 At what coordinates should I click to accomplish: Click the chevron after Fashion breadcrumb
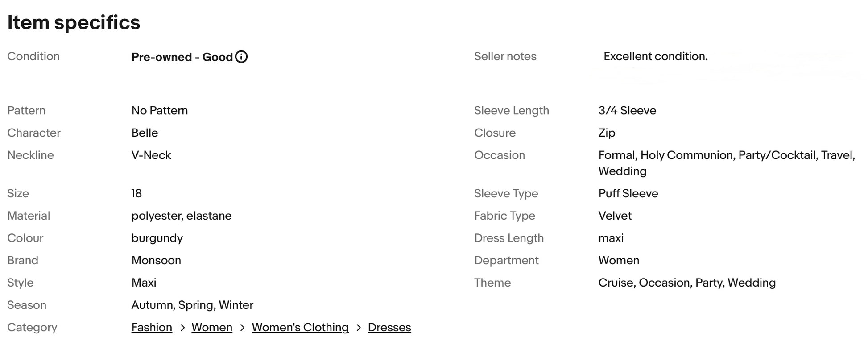[x=182, y=328]
